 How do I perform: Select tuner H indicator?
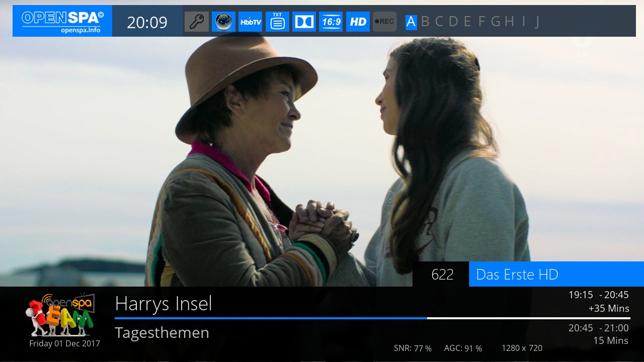pos(510,22)
